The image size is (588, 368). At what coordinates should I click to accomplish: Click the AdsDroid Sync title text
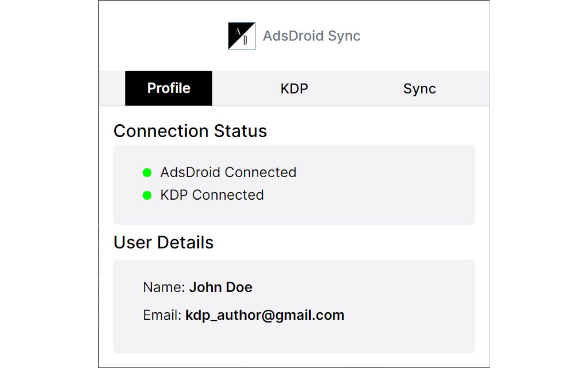[x=311, y=36]
